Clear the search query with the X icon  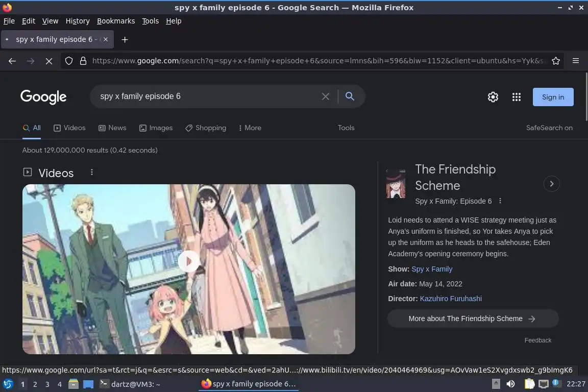pyautogui.click(x=326, y=96)
